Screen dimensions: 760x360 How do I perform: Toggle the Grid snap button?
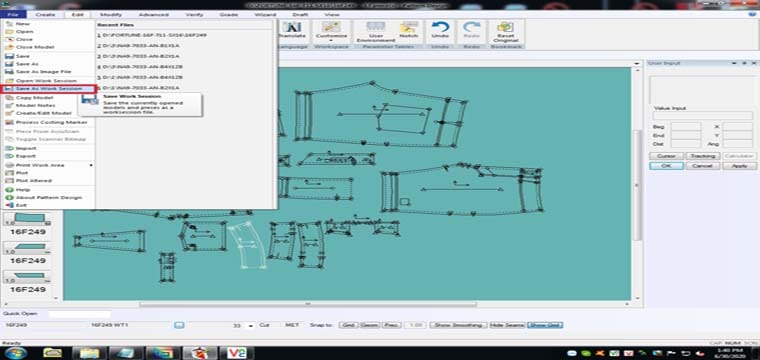click(x=348, y=325)
